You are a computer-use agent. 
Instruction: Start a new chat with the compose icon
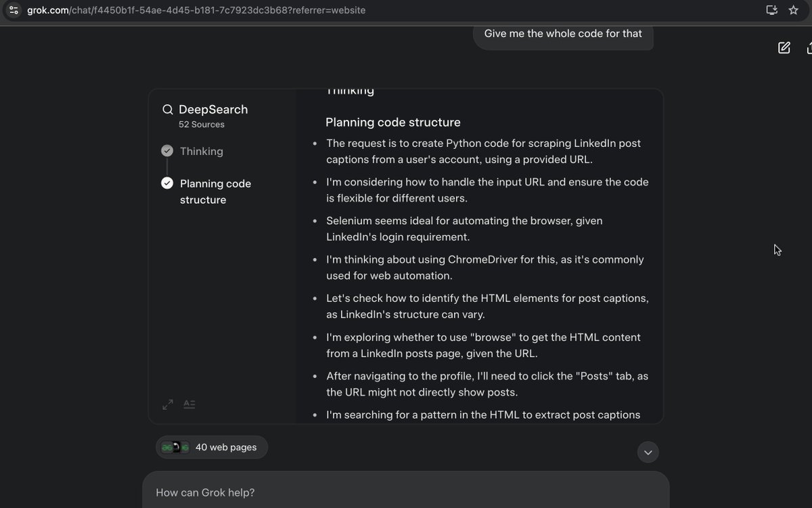coord(784,47)
